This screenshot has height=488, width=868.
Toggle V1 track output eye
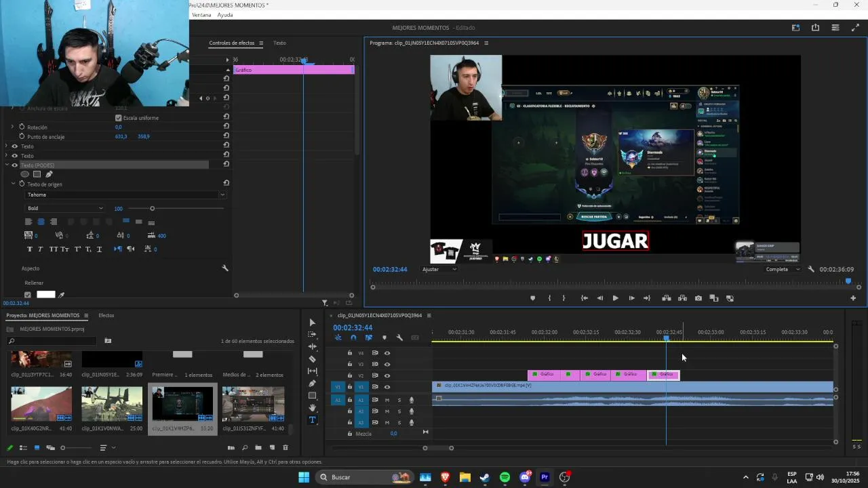[387, 387]
